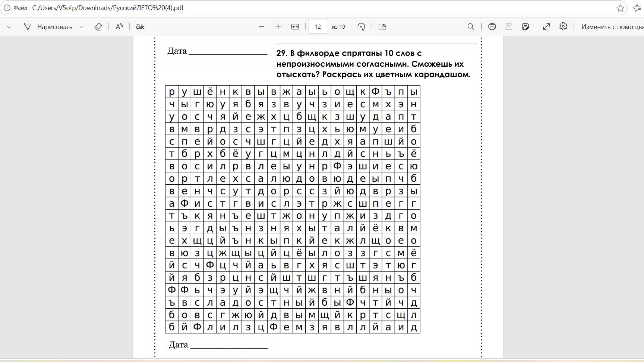Select the Нарисовать drawing tool
Screen dimensions: 644x362
(x=48, y=27)
